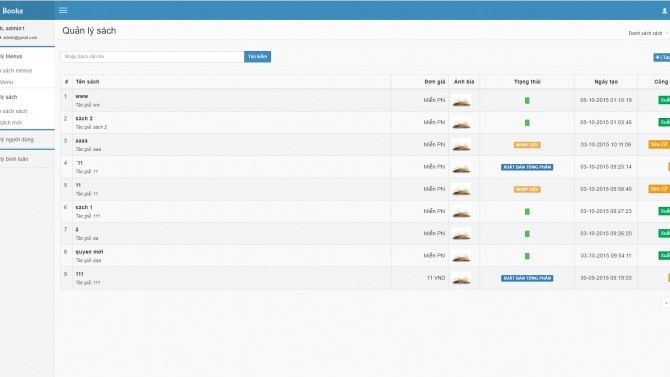Click the blue XUẤT BẢN TỪNG PHẦN badge in row 4
This screenshot has height=377, width=670.
[x=527, y=167]
